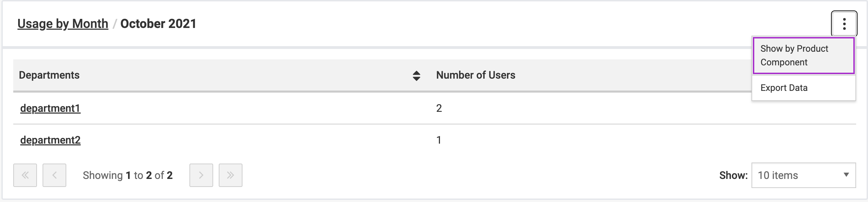The height and width of the screenshot is (202, 868).
Task: Go to the first page of results
Action: (x=25, y=175)
